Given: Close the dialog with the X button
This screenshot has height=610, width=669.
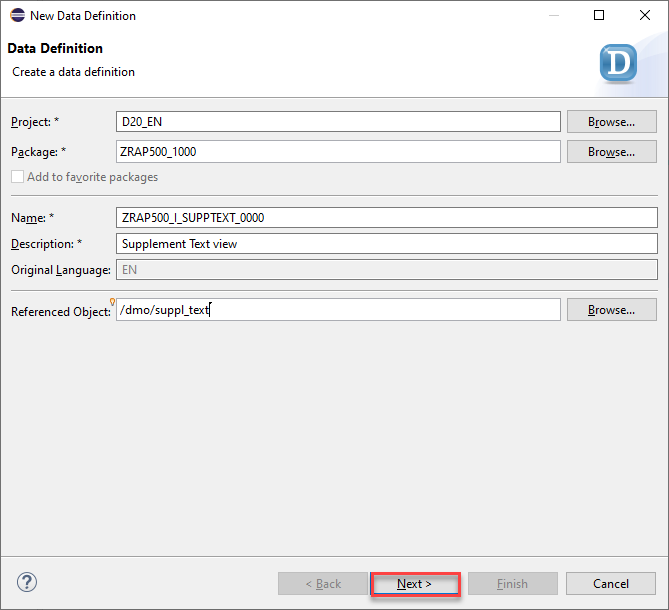Looking at the screenshot, I should click(x=645, y=15).
